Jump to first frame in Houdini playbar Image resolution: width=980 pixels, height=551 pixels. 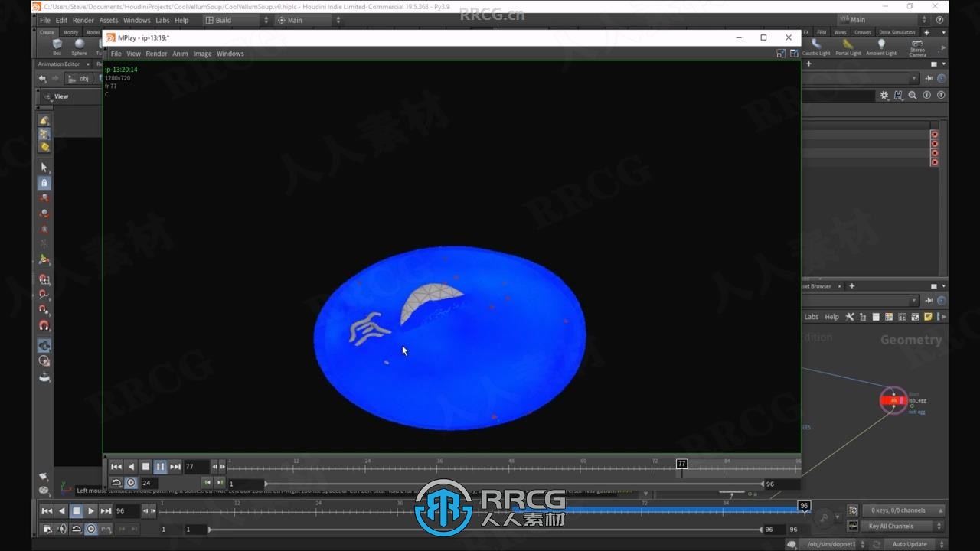point(47,510)
